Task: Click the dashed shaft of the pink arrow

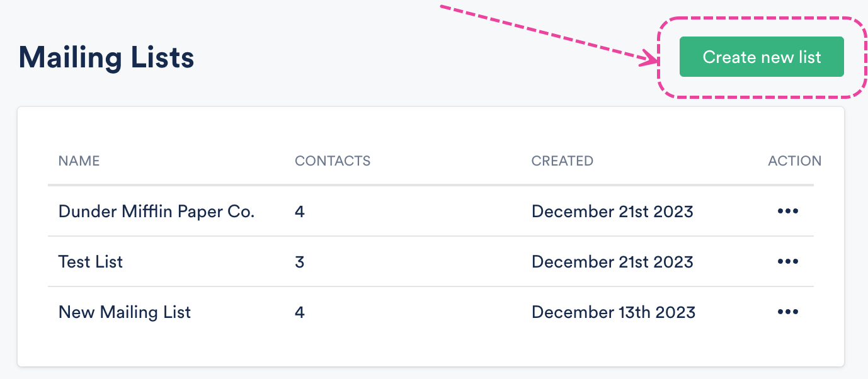Action: (542, 33)
